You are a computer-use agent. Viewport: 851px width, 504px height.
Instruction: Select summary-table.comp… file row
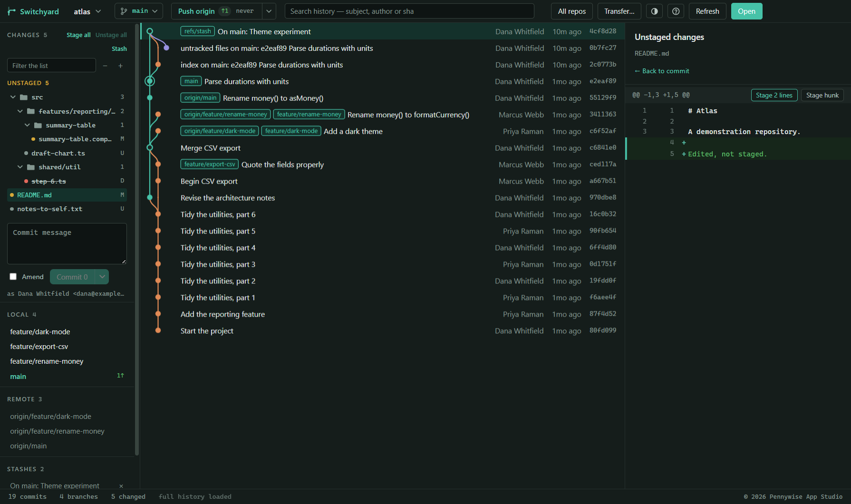click(x=67, y=139)
